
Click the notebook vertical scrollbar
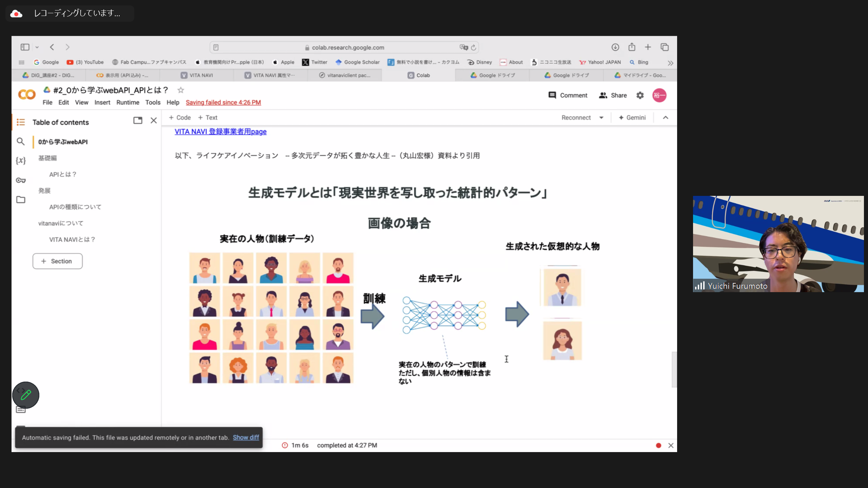(x=674, y=369)
